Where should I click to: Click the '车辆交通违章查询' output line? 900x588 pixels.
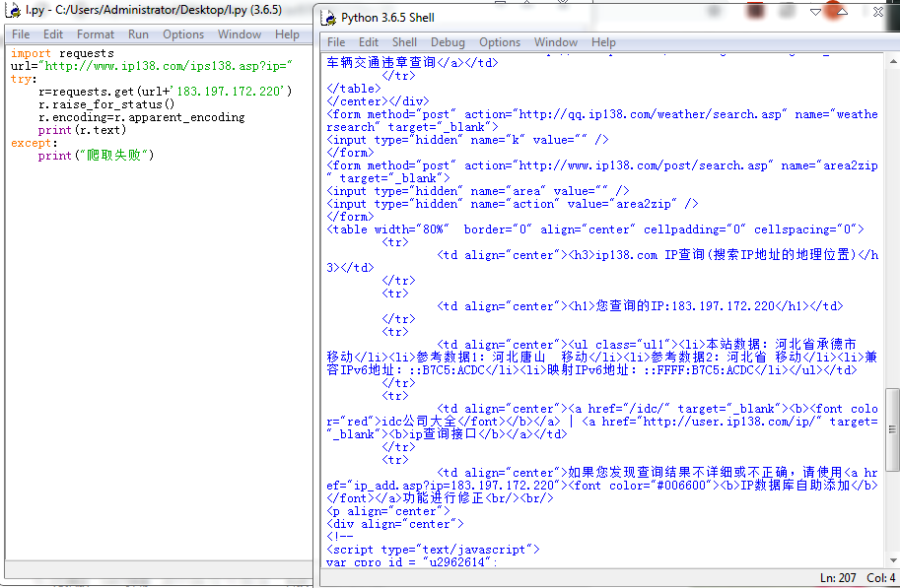tap(412, 62)
